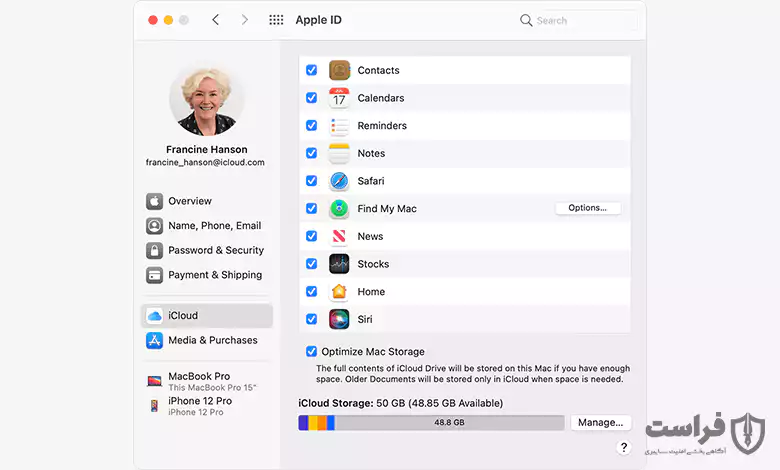
Task: Click the iCloud storage usage bar
Action: click(431, 423)
